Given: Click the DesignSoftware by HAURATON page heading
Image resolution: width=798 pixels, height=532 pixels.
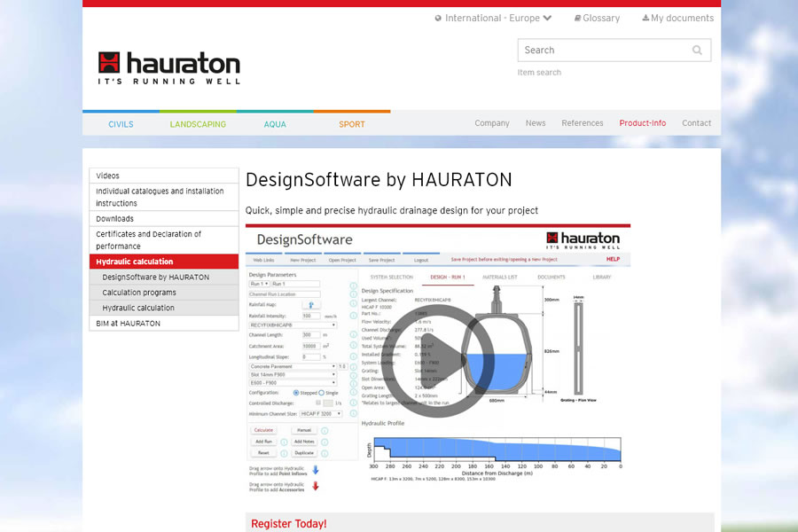Looking at the screenshot, I should point(379,180).
